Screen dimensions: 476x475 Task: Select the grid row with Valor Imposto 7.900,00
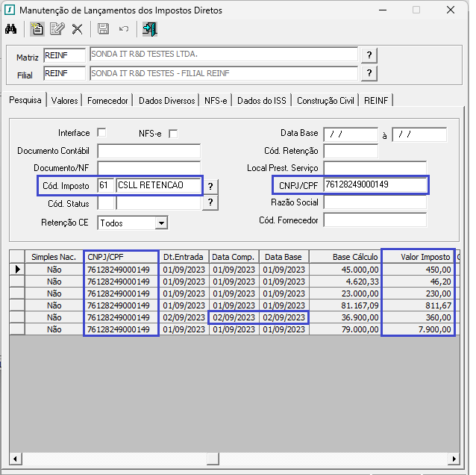pyautogui.click(x=235, y=329)
